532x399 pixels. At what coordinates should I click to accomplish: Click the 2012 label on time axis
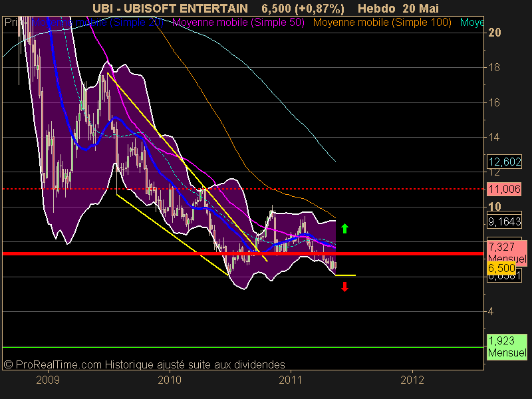point(412,380)
